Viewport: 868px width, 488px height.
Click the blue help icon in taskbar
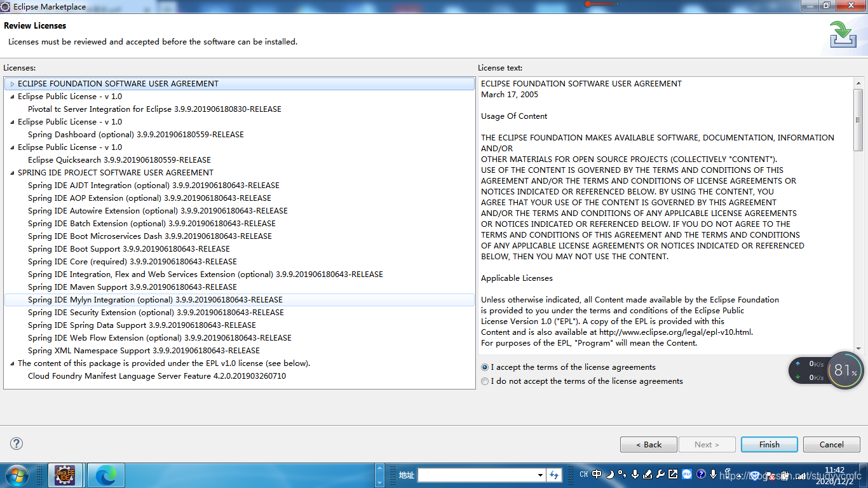pyautogui.click(x=701, y=474)
